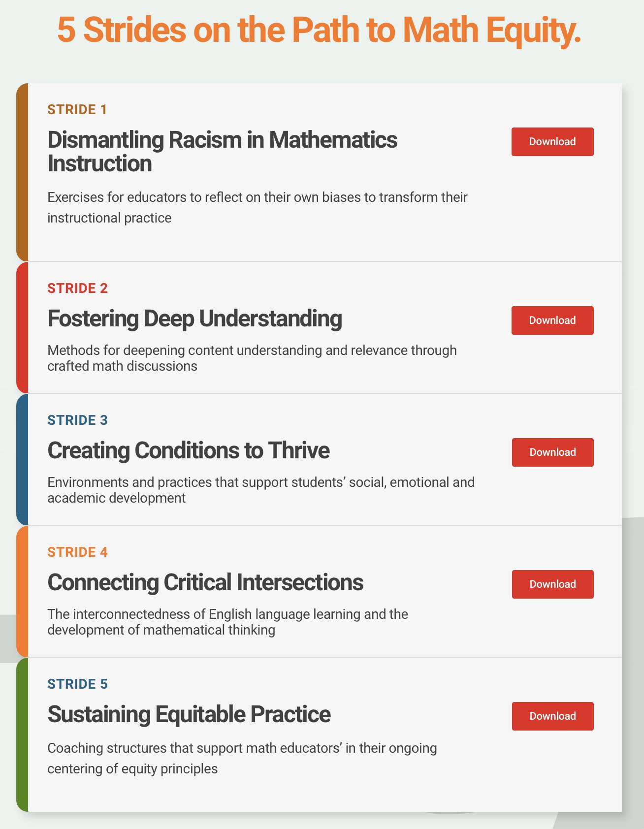Click the STRIDE 3 blue label
Screen dimensions: 644x829
[x=77, y=420]
